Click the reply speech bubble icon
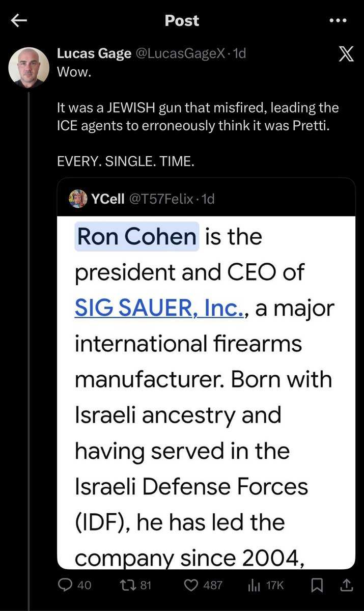The height and width of the screenshot is (611, 364). [65, 585]
